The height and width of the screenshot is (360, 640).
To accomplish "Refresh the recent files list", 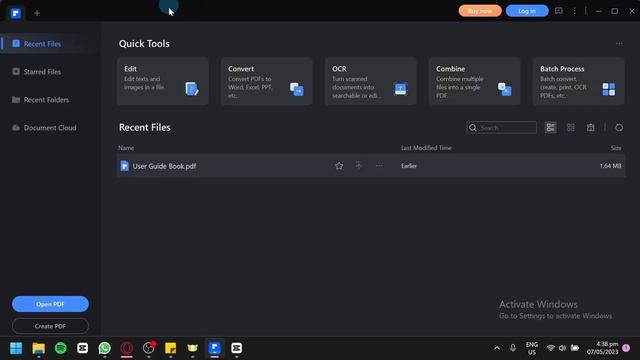I will pos(619,128).
